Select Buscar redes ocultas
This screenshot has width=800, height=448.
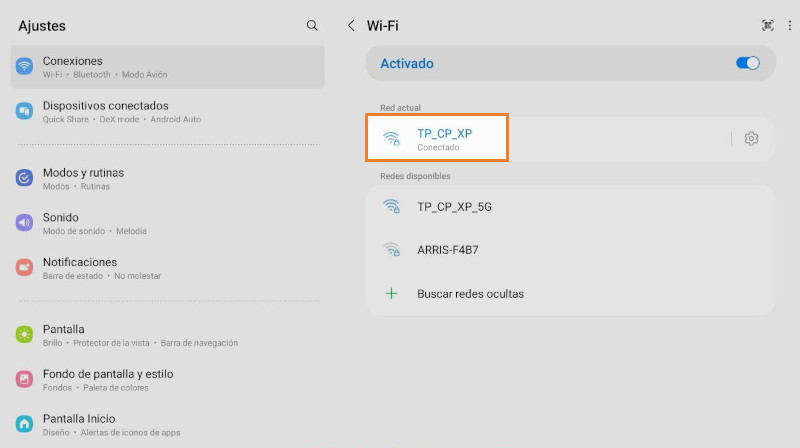pos(470,294)
